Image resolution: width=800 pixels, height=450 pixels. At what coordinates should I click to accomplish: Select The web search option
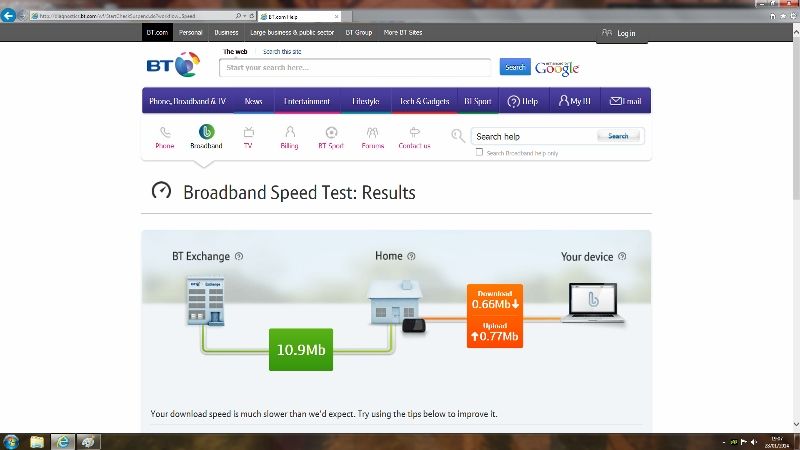(235, 52)
